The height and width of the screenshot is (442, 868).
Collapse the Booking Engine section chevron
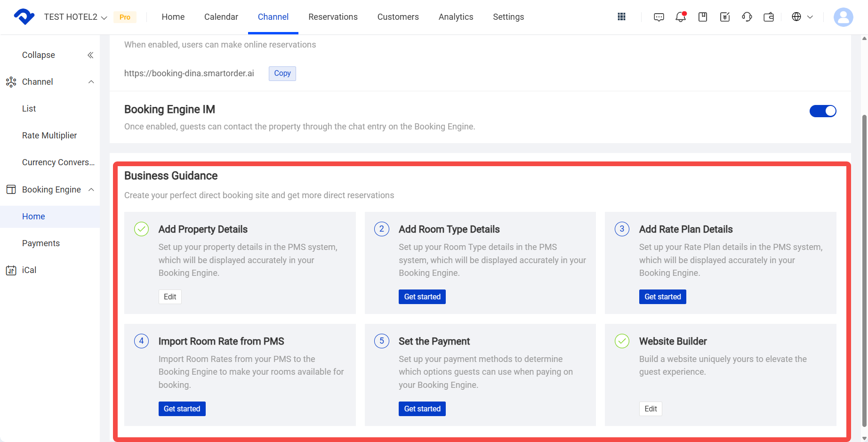[91, 190]
